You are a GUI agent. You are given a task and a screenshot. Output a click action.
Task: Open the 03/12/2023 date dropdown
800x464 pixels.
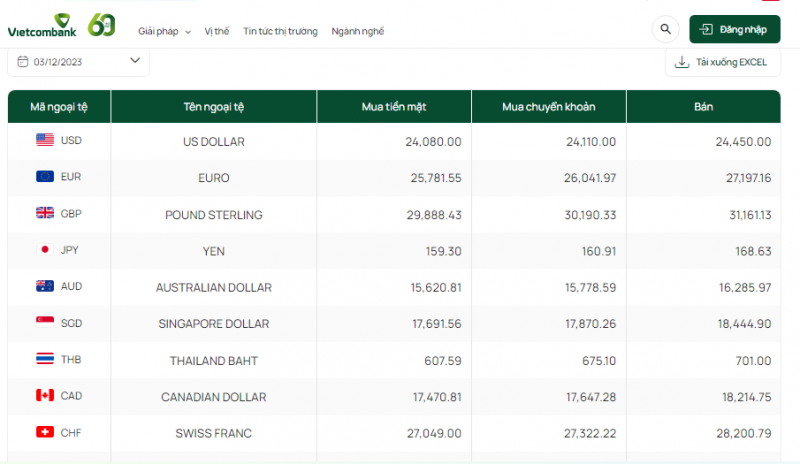[x=135, y=61]
